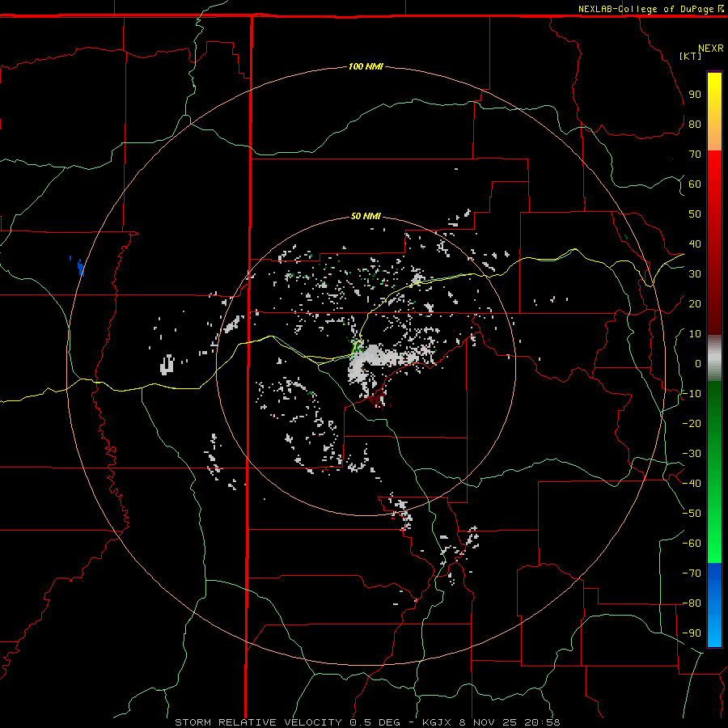Screen dimensions: 728x728
Task: Click the 50 value on velocity scale
Action: click(x=695, y=214)
